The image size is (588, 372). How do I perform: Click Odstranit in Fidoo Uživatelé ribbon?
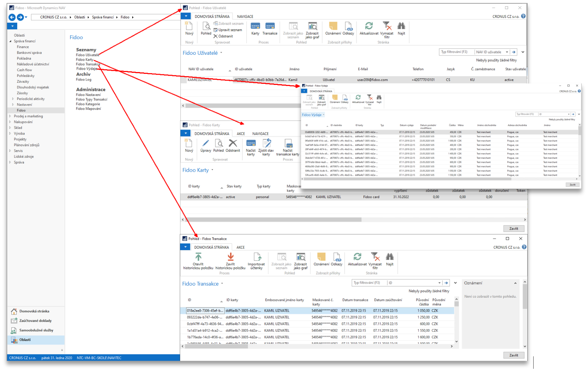coord(223,36)
